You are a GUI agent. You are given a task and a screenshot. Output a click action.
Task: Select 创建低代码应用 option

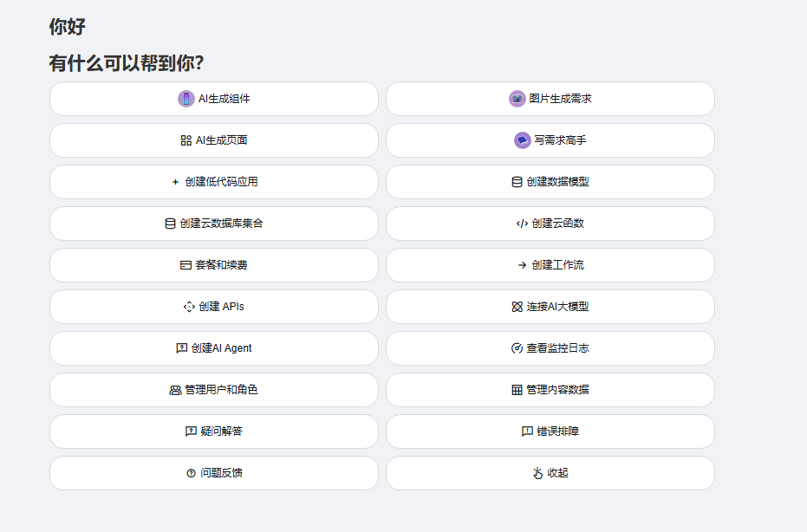pos(214,182)
